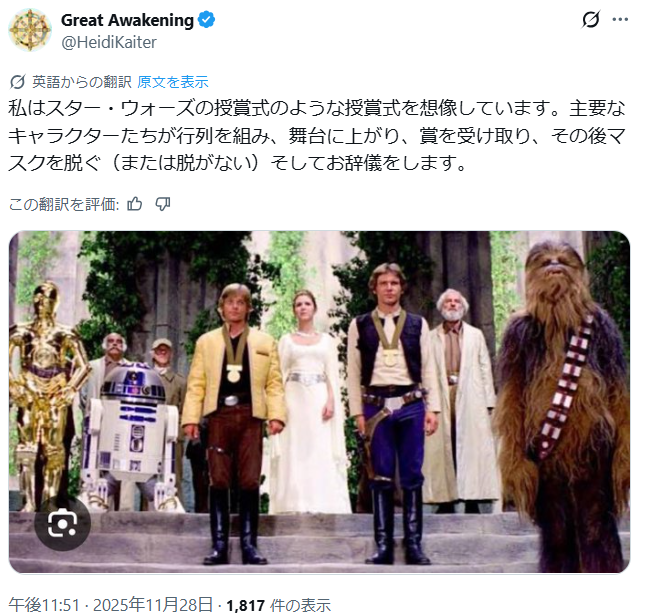Viewport: 645px width, 616px height.
Task: Click the 英語からの翻訳 label
Action: (82, 82)
